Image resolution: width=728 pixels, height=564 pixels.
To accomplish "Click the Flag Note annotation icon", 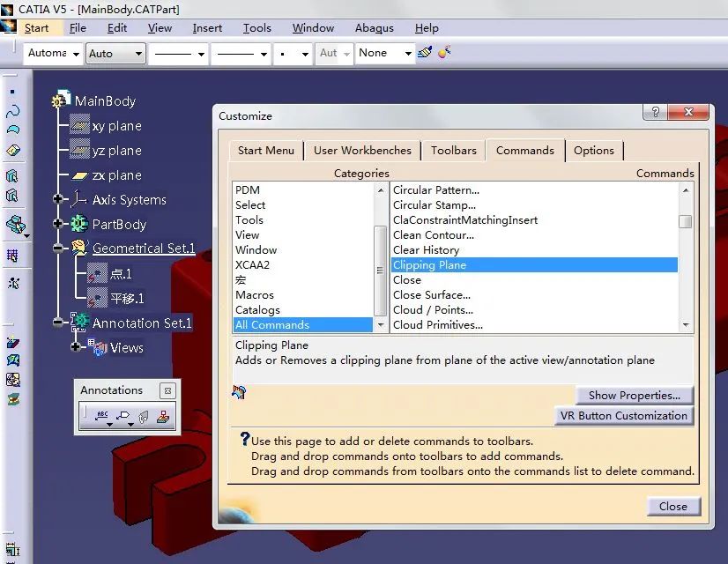I will coord(124,417).
